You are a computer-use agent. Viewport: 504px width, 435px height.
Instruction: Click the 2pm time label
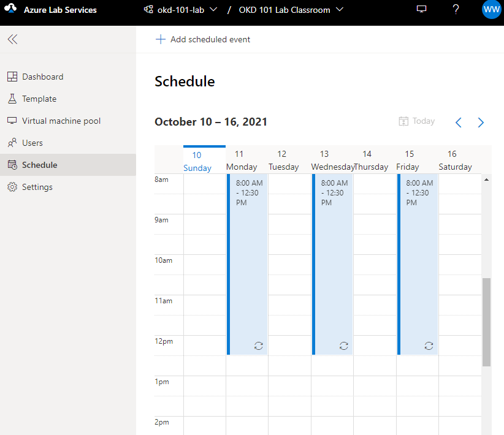pyautogui.click(x=162, y=422)
